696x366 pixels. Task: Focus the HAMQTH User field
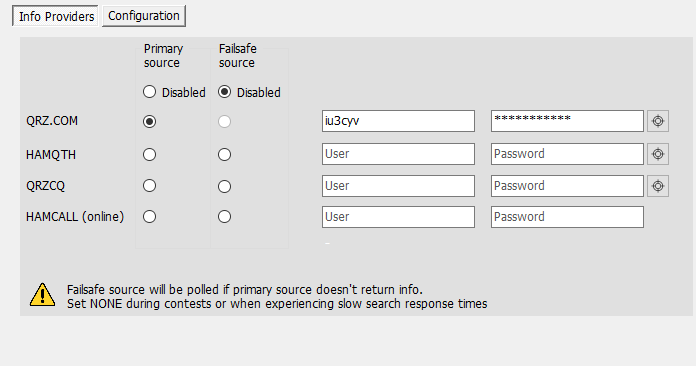click(x=398, y=154)
